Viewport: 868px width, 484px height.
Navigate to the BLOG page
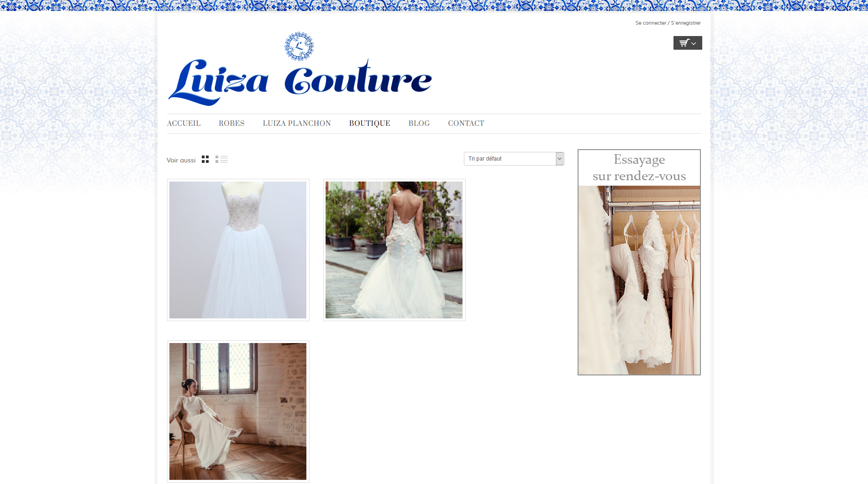tap(419, 124)
